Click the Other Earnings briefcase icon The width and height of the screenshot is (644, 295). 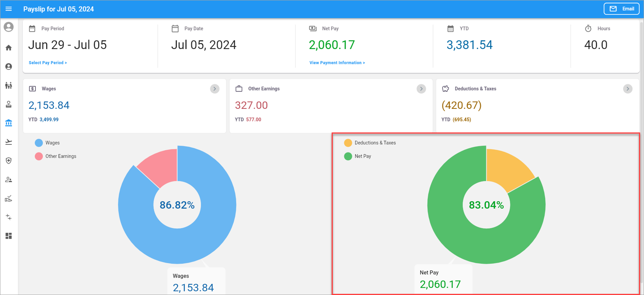click(x=239, y=89)
